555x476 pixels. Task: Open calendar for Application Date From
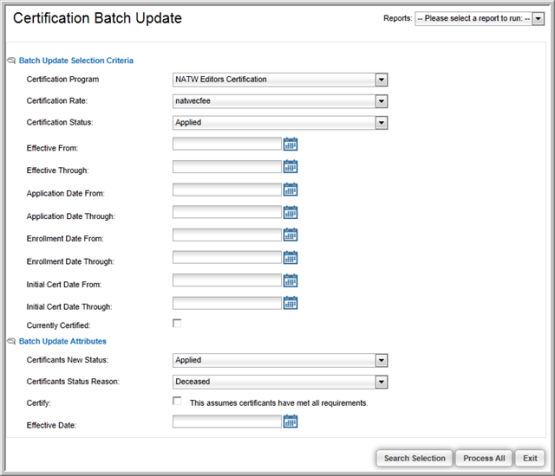pyautogui.click(x=291, y=189)
